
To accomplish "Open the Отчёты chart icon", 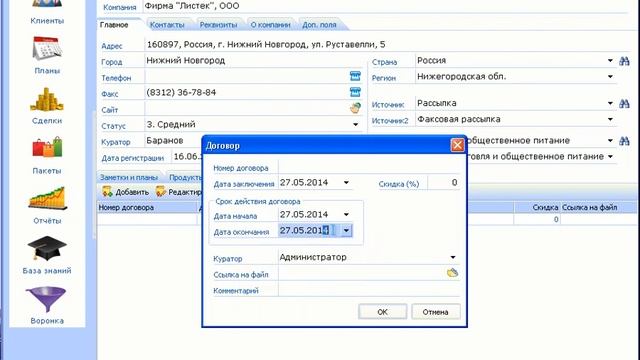I will (47, 198).
